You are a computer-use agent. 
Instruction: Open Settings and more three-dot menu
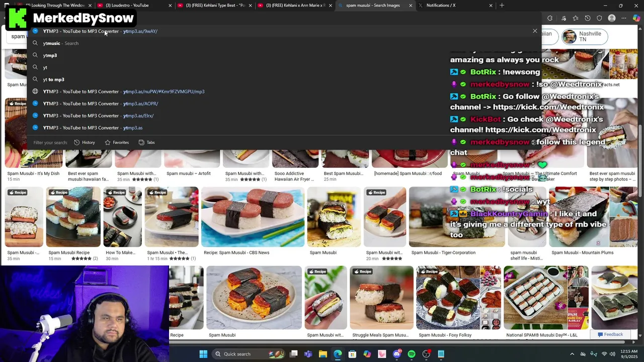pos(624,18)
